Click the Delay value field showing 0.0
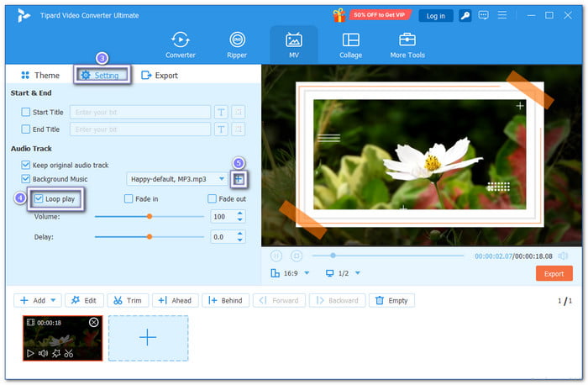Screen dimensions: 588x385 click(x=223, y=237)
